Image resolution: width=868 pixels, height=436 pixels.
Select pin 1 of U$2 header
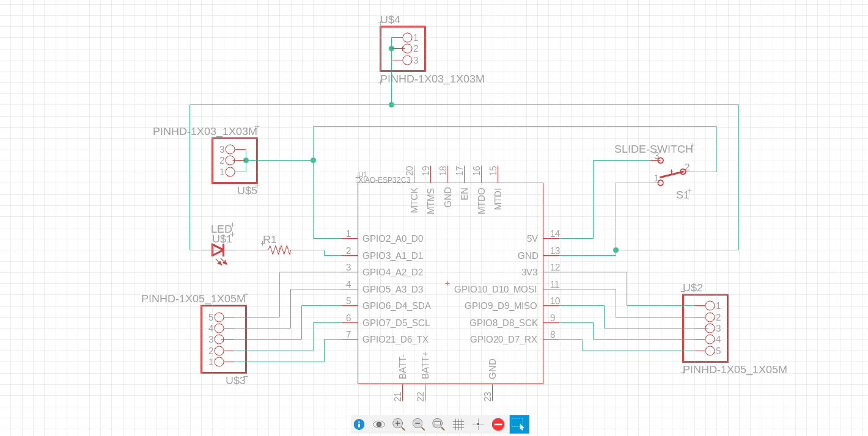[710, 305]
